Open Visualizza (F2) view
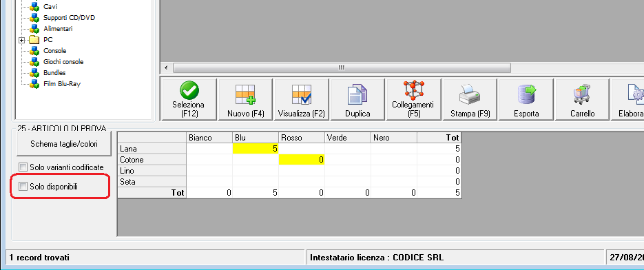Screen dimensions: 644x270 (302, 99)
